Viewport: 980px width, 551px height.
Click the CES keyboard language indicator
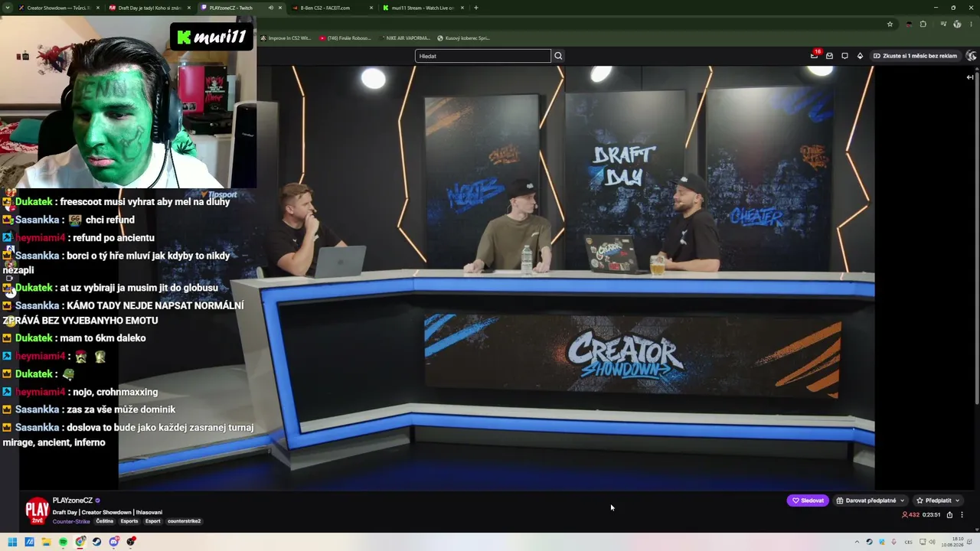click(909, 542)
